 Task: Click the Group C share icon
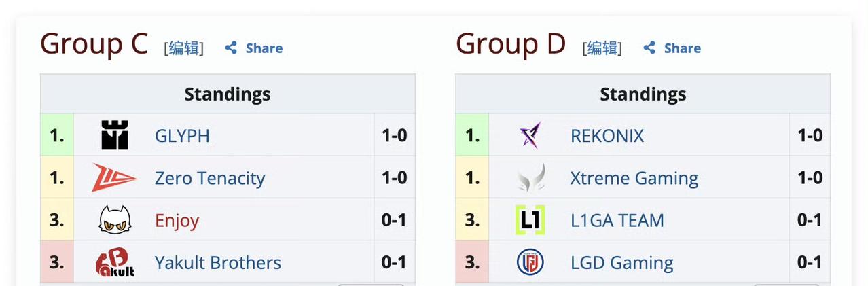[231, 48]
